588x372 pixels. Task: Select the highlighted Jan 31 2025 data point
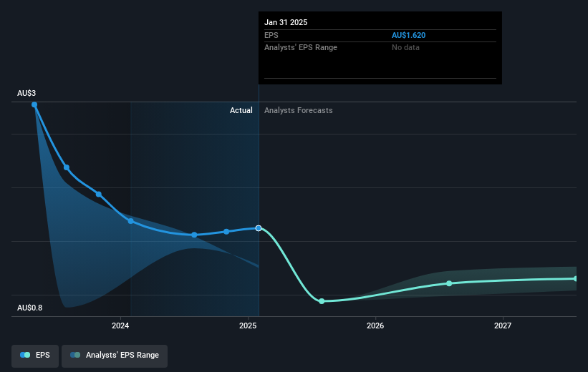tap(259, 228)
